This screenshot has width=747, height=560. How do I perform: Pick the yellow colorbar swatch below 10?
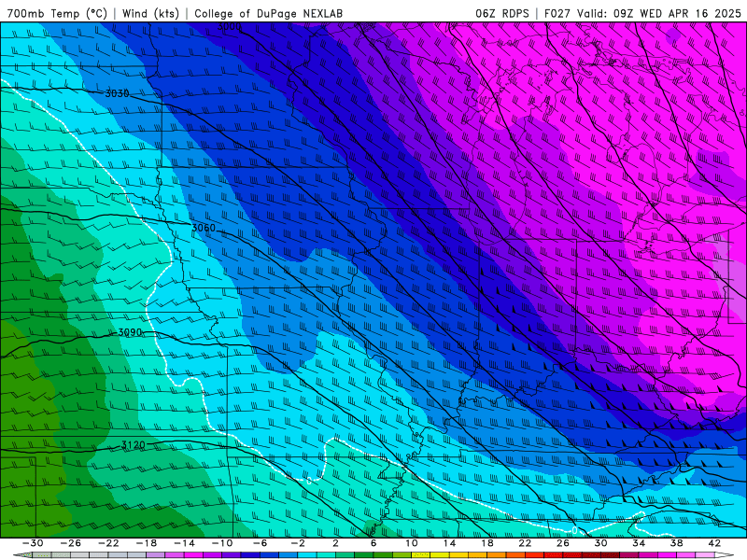tap(421, 555)
